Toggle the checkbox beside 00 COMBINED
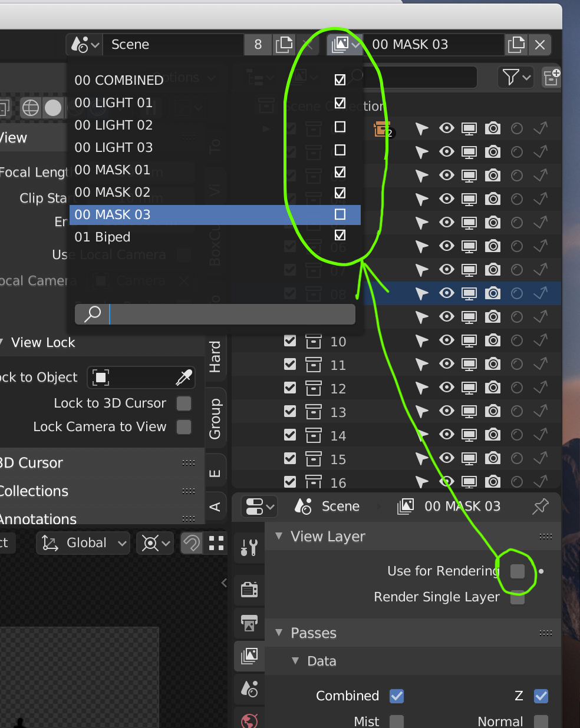This screenshot has height=728, width=580. pyautogui.click(x=340, y=80)
